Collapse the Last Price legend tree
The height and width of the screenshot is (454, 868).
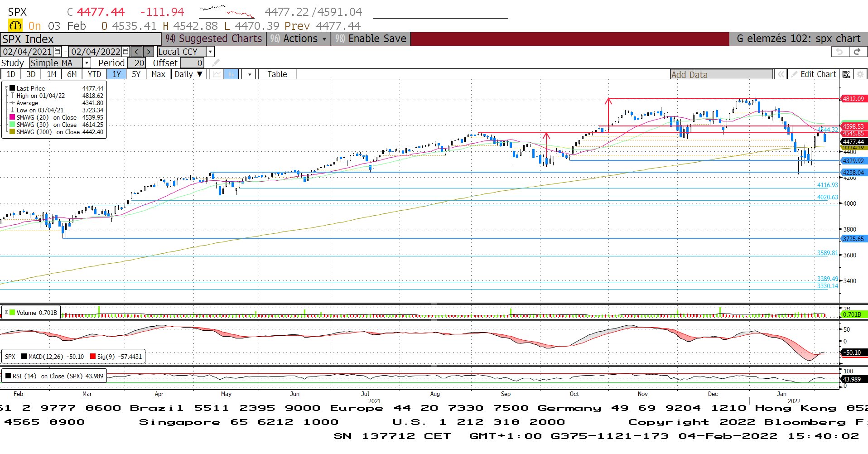tap(6, 88)
